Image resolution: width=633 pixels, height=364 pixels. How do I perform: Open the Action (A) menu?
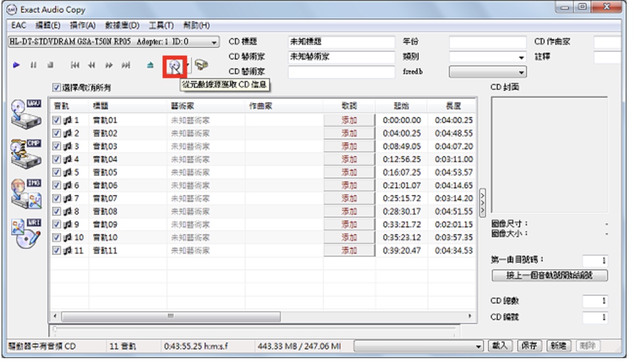[82, 25]
